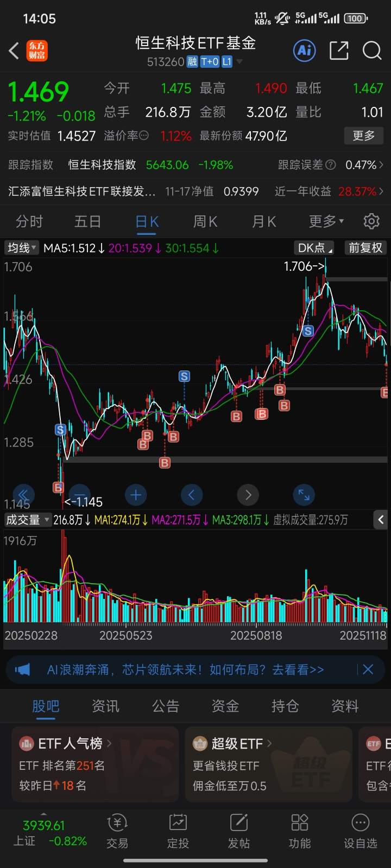Open the search magnifier icon
The width and height of the screenshot is (391, 868).
372,50
